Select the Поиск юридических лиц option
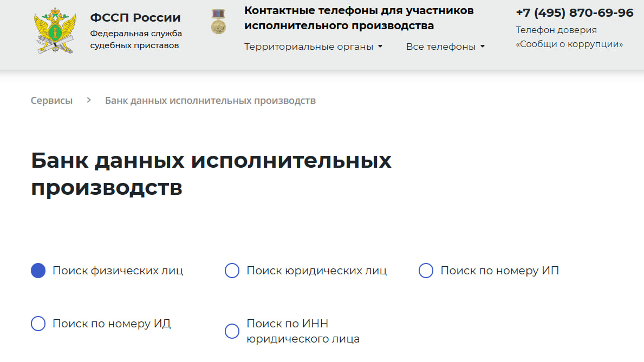 (232, 271)
